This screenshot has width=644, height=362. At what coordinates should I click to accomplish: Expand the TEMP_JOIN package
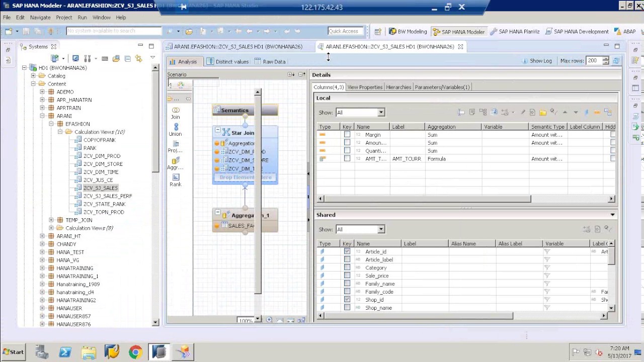tap(51, 220)
